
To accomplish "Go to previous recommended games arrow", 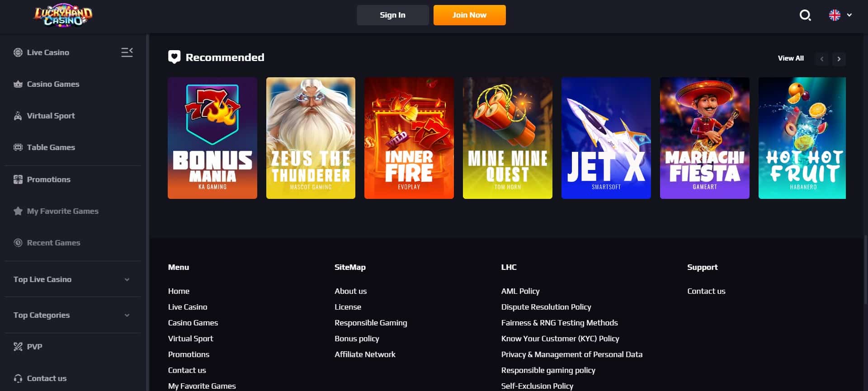I will (x=822, y=59).
